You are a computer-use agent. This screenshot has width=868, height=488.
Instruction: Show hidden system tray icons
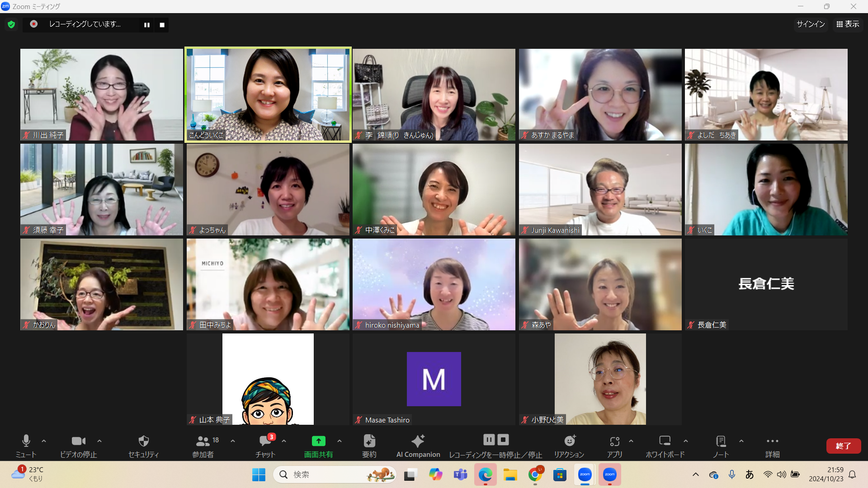coord(696,474)
